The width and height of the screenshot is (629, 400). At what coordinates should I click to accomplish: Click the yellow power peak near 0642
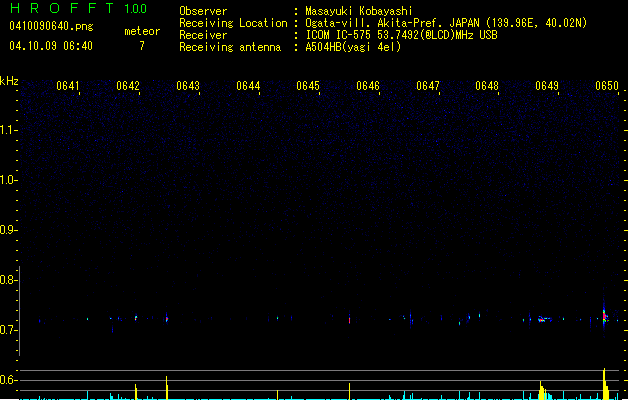pos(136,392)
